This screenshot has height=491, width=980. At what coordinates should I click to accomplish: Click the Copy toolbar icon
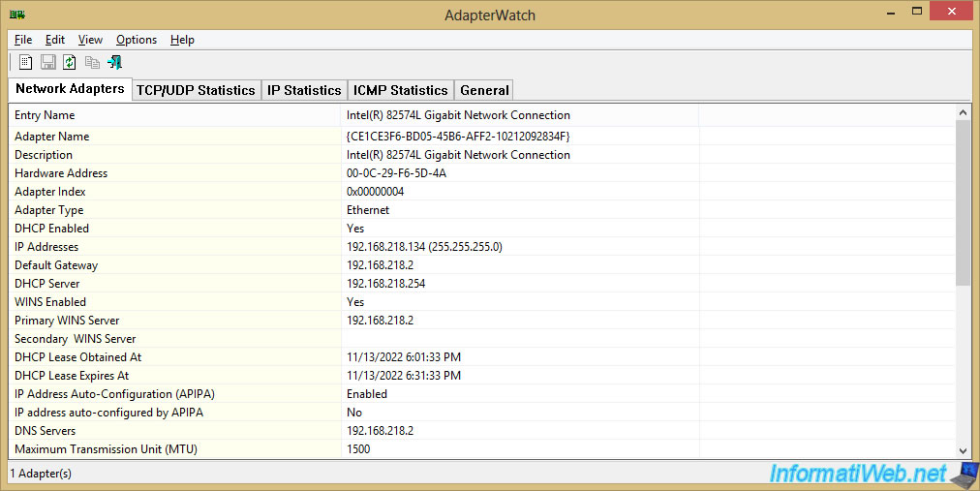[92, 63]
